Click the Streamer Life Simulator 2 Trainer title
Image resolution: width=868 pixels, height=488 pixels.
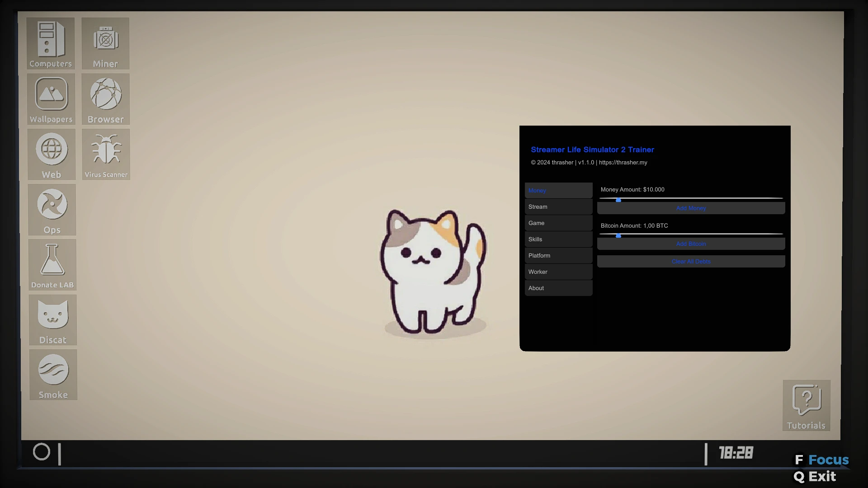click(592, 150)
